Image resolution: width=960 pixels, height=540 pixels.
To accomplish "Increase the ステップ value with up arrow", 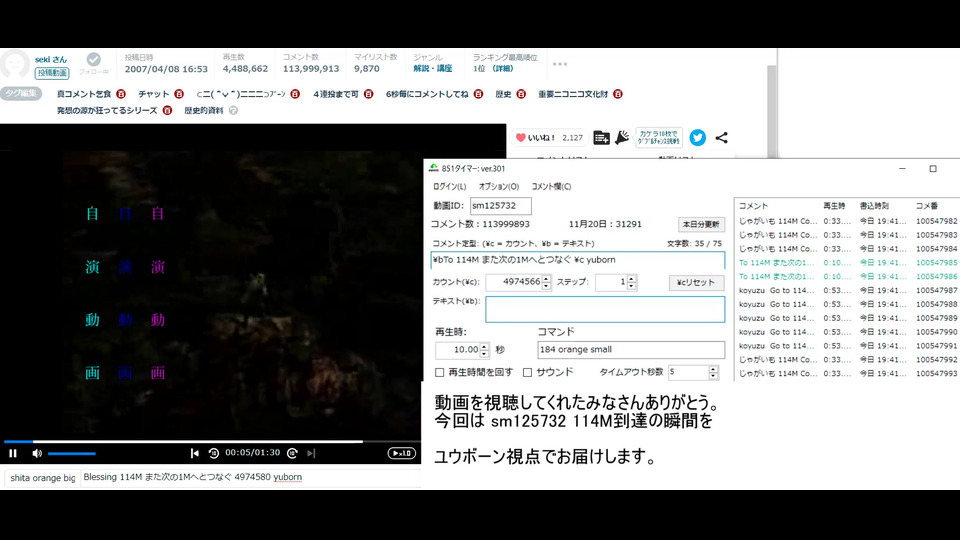I will point(631,279).
